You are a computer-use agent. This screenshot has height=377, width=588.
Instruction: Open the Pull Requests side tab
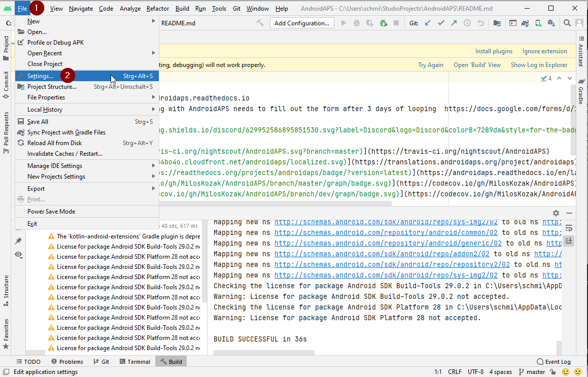pos(6,133)
